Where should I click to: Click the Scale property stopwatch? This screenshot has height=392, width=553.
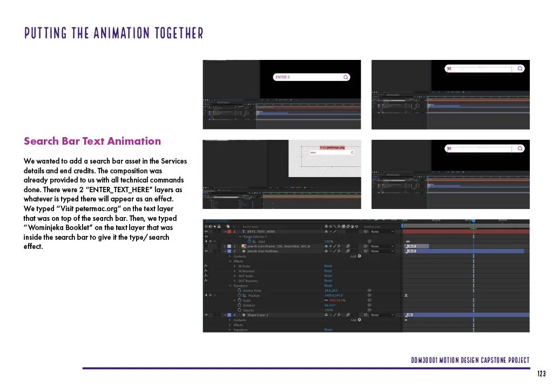coord(239,300)
